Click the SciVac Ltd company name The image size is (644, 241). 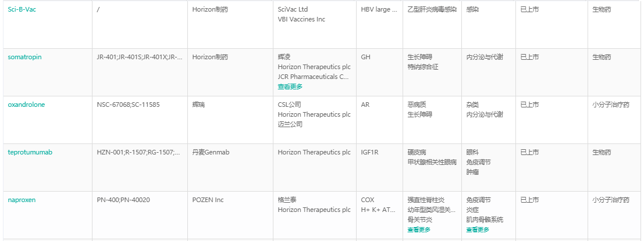(293, 9)
